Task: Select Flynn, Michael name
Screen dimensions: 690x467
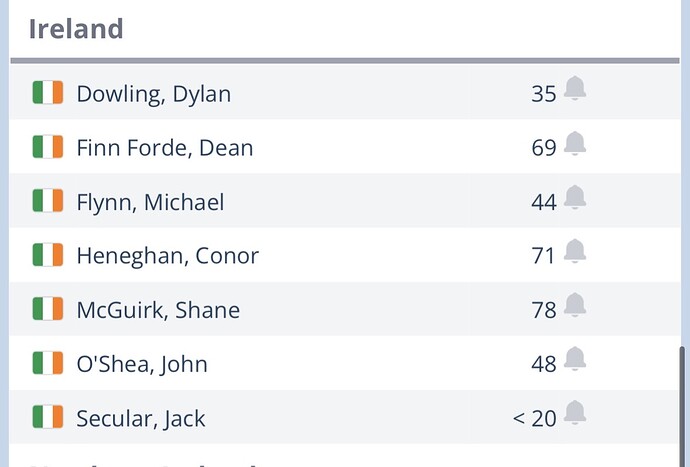Action: click(150, 202)
